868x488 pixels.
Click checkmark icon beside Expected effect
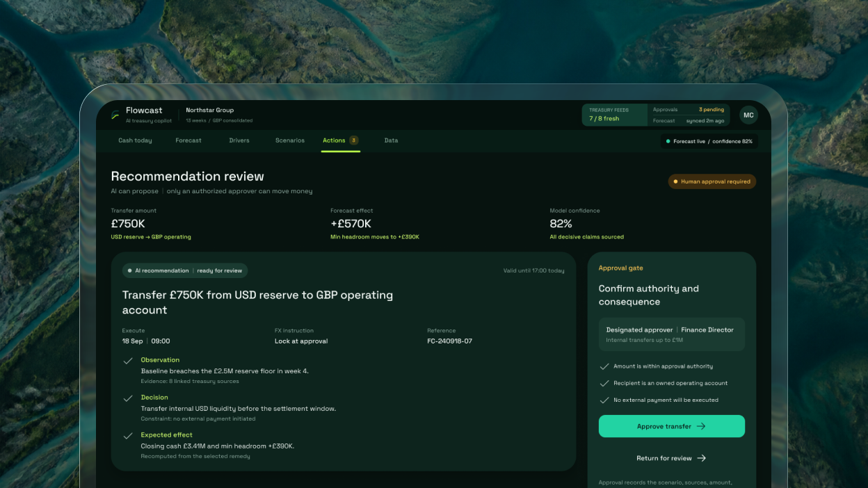[x=128, y=436]
